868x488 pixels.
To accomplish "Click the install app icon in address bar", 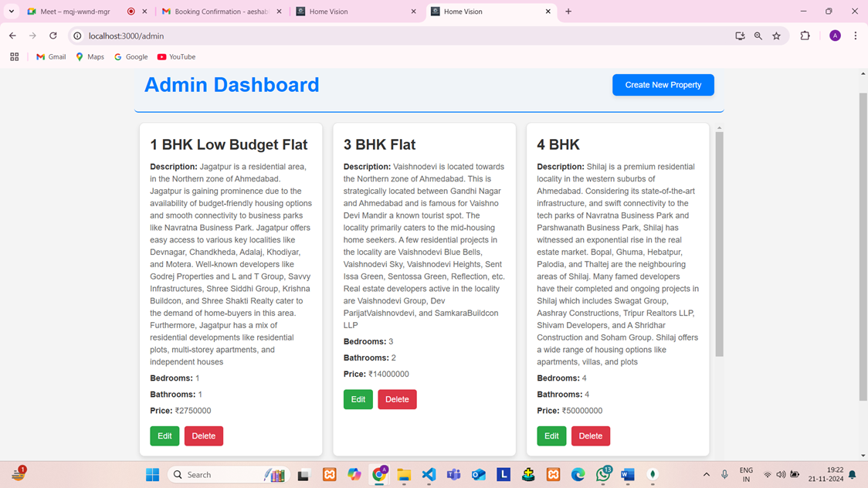I will pos(740,36).
